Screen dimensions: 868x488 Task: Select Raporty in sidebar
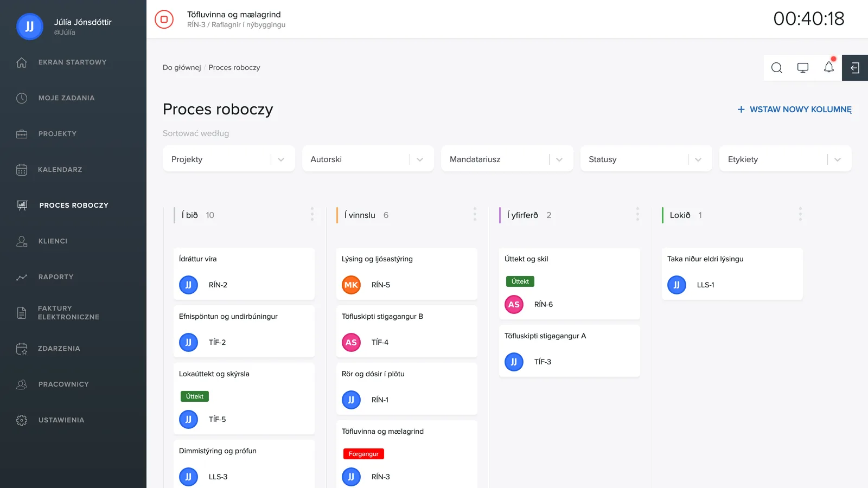pyautogui.click(x=55, y=277)
